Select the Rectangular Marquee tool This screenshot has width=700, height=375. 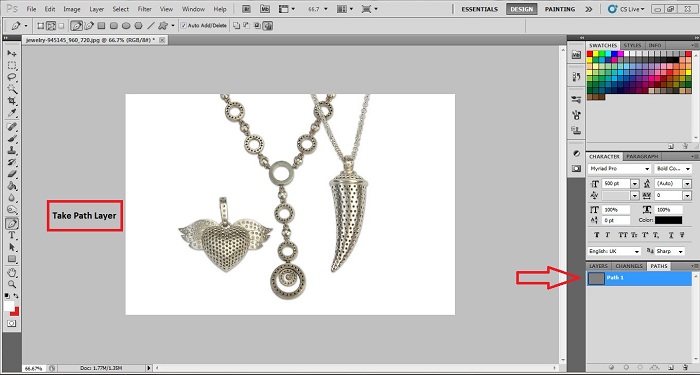12,66
